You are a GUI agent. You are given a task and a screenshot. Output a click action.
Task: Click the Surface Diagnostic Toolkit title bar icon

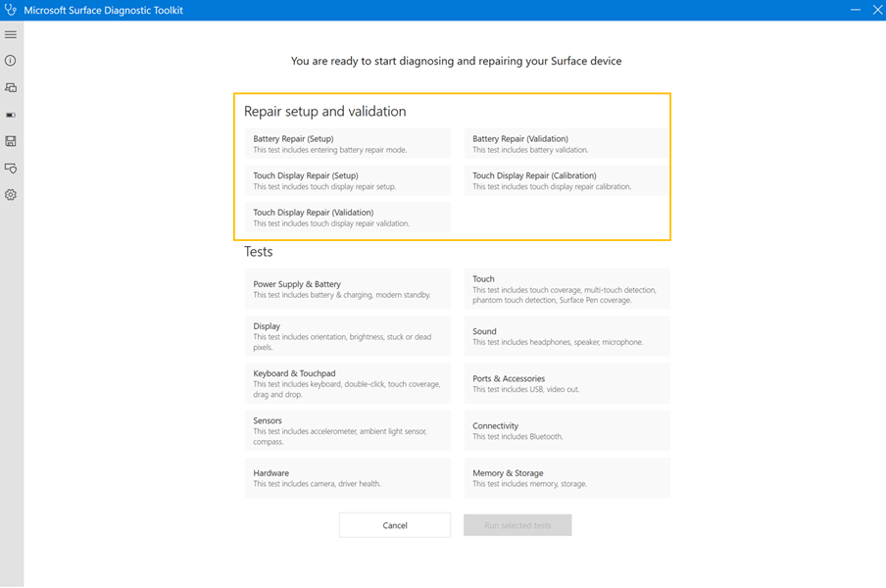12,10
